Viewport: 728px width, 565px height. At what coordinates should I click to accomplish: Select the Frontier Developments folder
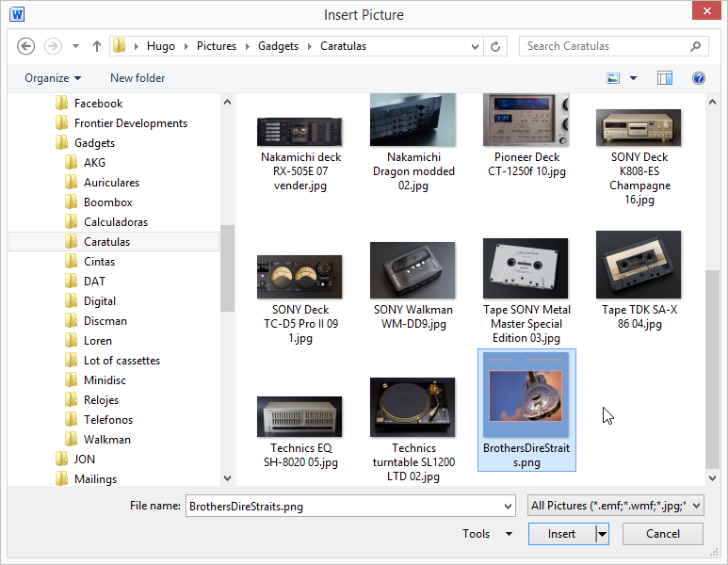(131, 123)
